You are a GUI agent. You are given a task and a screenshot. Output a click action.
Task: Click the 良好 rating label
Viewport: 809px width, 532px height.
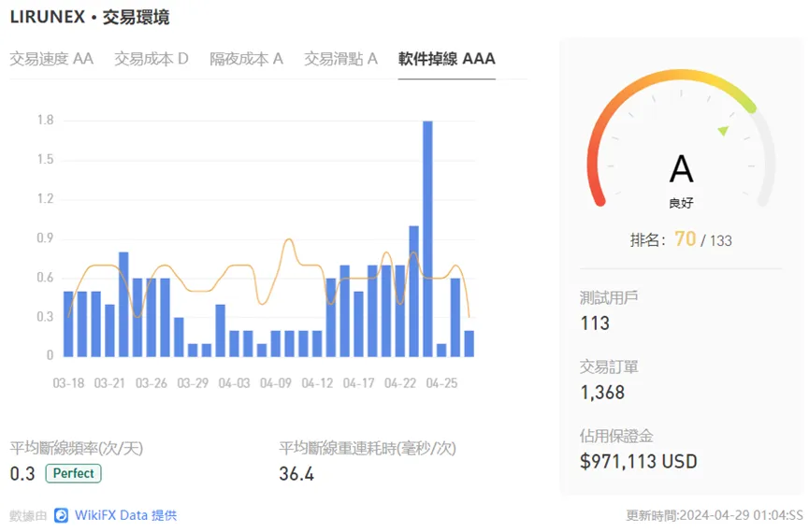(681, 203)
